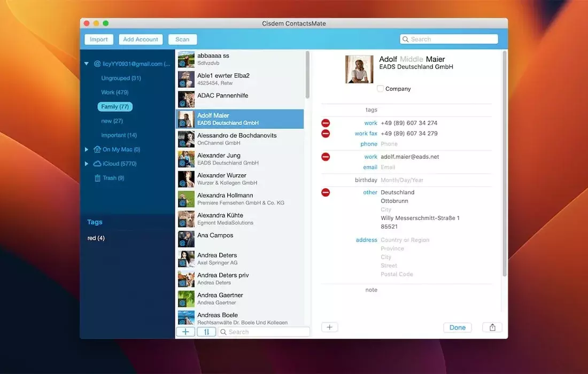
Task: Open the important contact group
Action: coord(119,135)
